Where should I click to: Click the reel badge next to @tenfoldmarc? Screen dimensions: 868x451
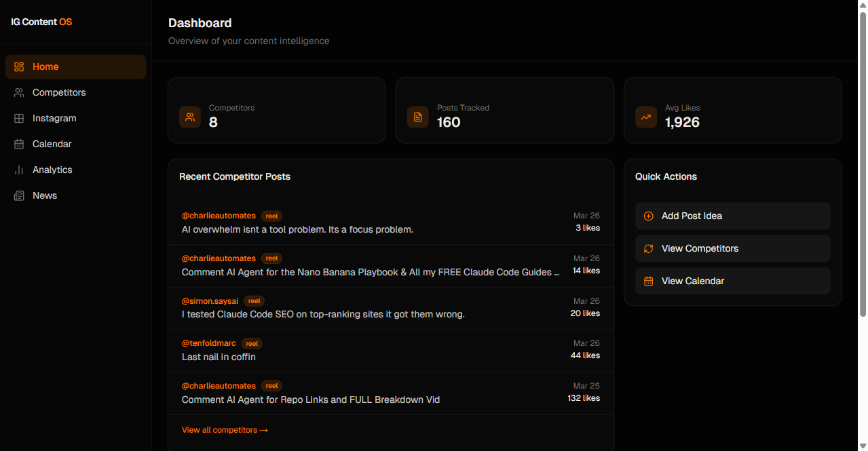tap(252, 344)
